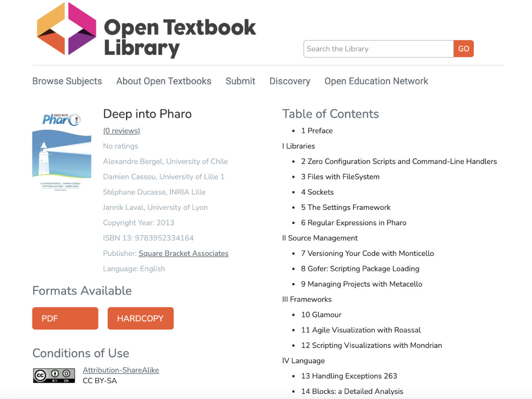Click the ISBN 13: 9783952334164 text
532x399 pixels.
pos(148,238)
